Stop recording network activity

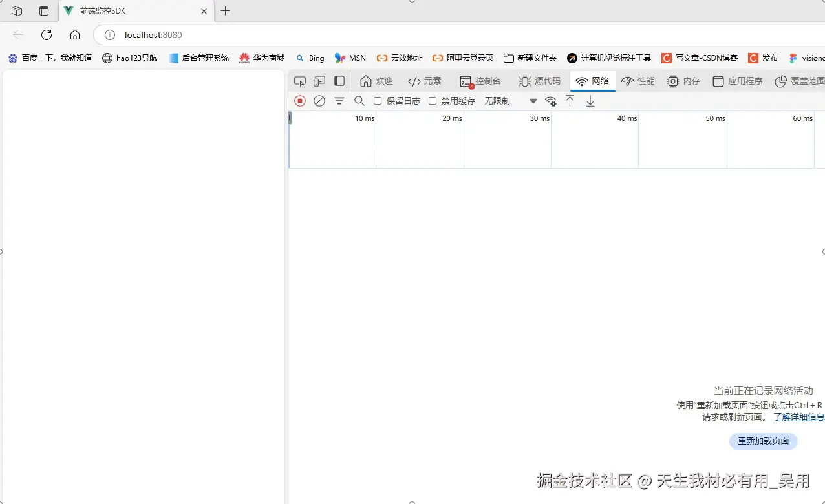pyautogui.click(x=298, y=101)
